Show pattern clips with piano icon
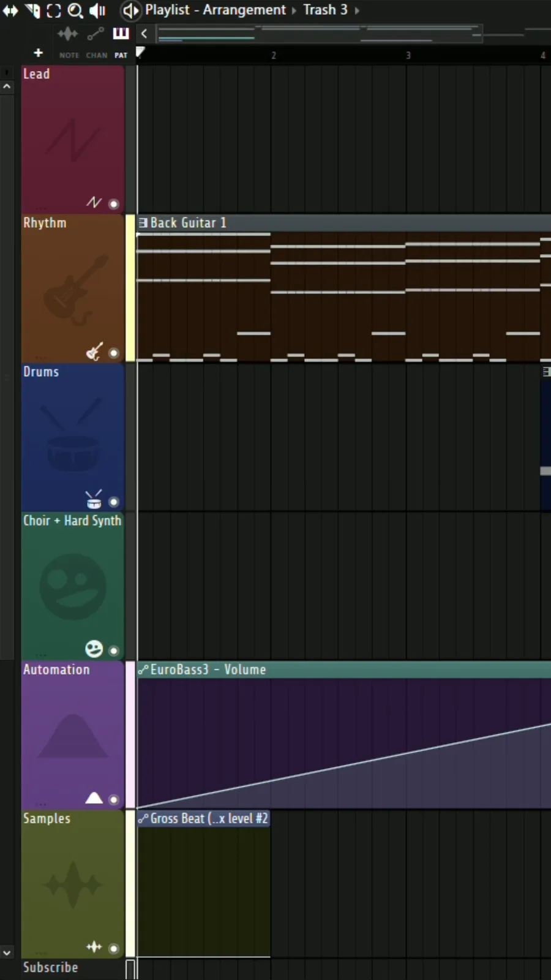Image resolution: width=551 pixels, height=980 pixels. click(121, 33)
